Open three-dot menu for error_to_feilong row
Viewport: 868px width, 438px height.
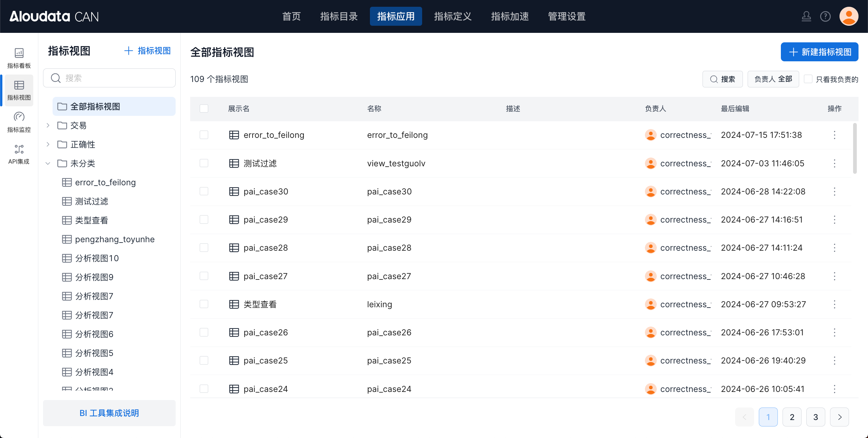[x=834, y=135]
